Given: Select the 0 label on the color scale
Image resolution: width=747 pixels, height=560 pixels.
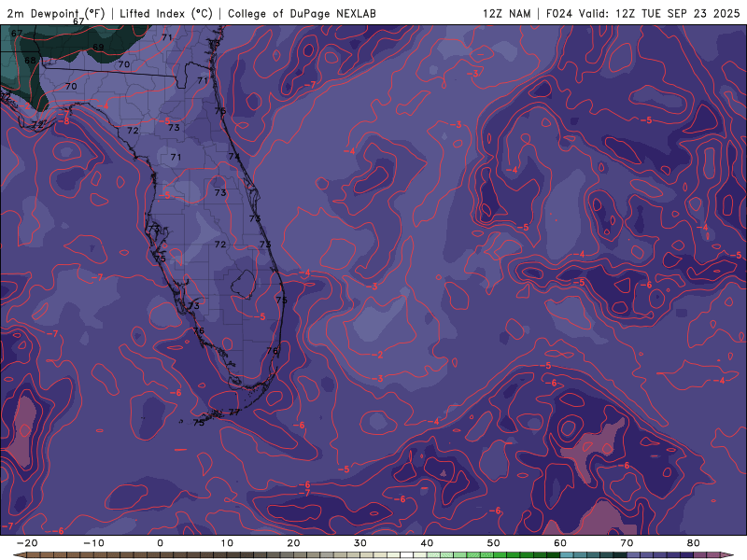Looking at the screenshot, I should [x=160, y=543].
